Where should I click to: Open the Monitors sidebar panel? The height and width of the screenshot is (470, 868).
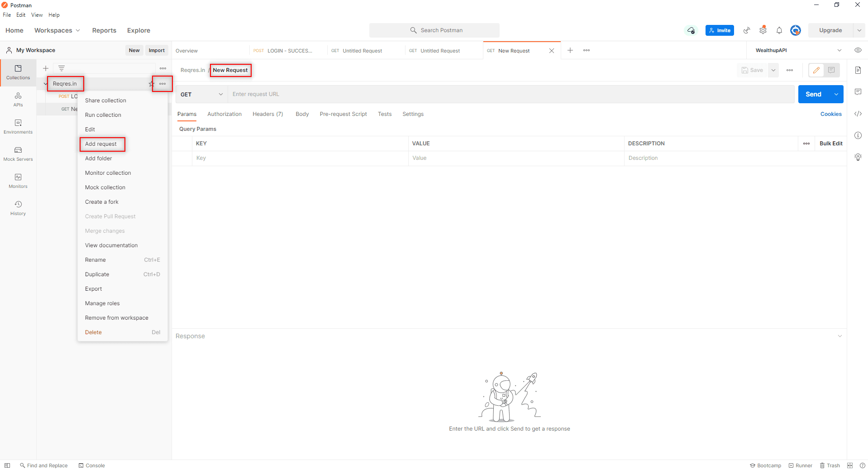18,181
